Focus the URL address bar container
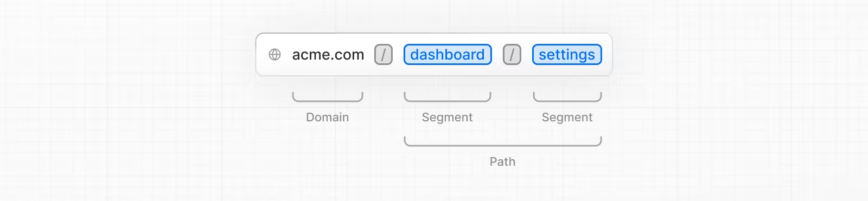The width and height of the screenshot is (868, 201). pos(434,55)
